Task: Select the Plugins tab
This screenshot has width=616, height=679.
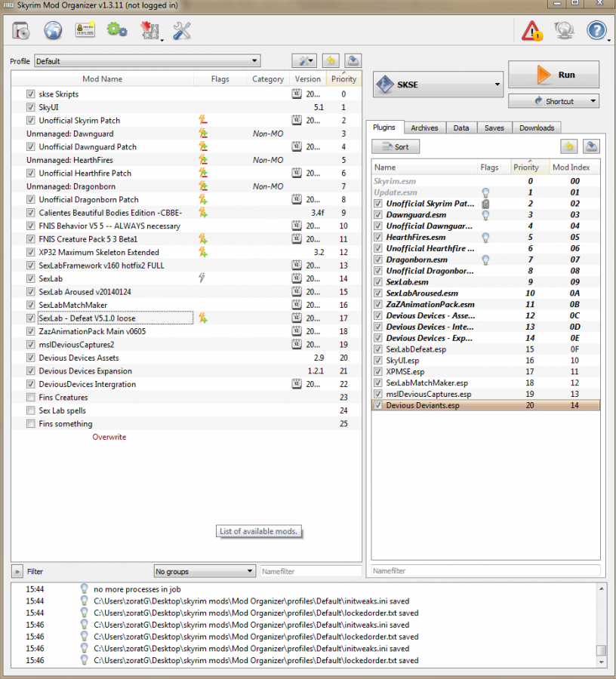Action: (383, 127)
